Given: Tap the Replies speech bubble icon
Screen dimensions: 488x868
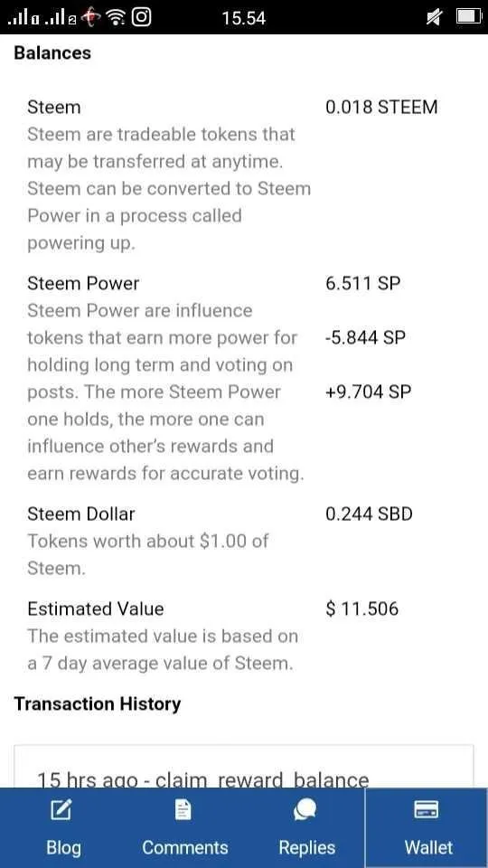Looking at the screenshot, I should coord(305,810).
